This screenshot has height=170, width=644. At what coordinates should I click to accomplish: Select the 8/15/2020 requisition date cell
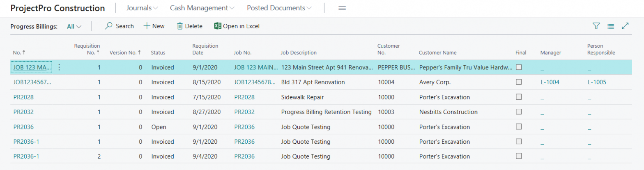tap(207, 82)
